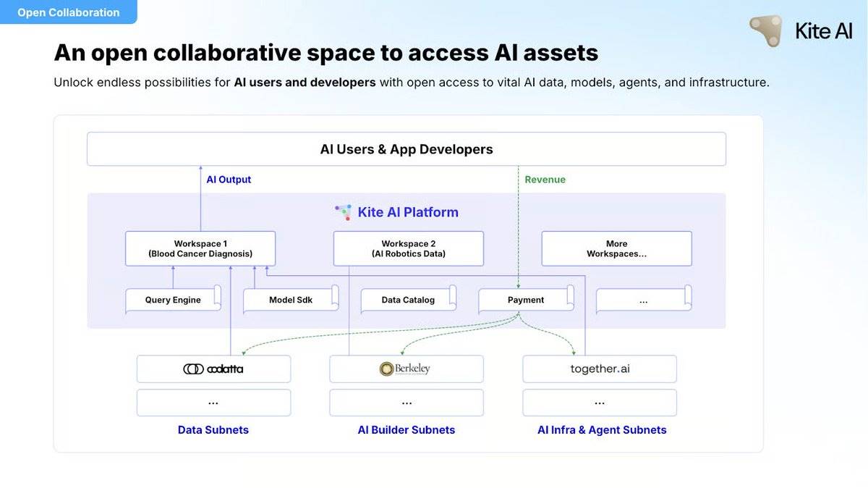Toggle the Revenue flow indicator
The width and height of the screenshot is (868, 488).
[x=545, y=180]
